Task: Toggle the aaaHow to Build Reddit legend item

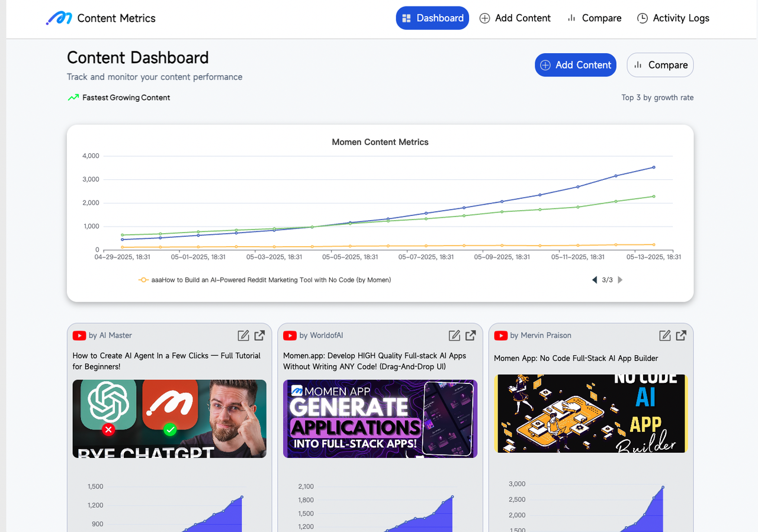Action: (x=265, y=280)
